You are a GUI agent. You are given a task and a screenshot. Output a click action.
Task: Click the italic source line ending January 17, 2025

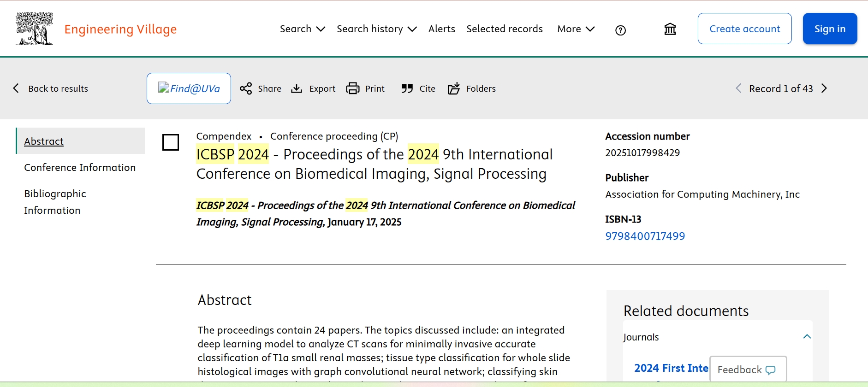pos(386,214)
